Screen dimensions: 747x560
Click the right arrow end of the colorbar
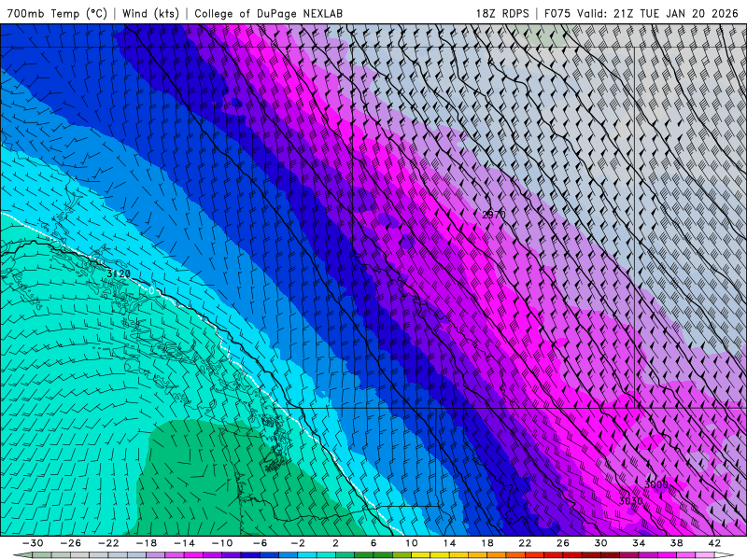point(725,555)
